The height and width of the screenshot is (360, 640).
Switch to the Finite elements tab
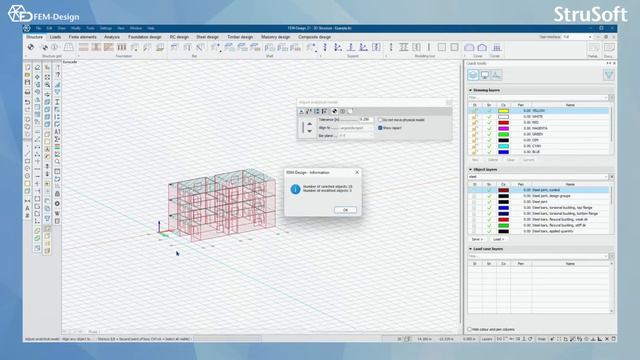click(82, 37)
